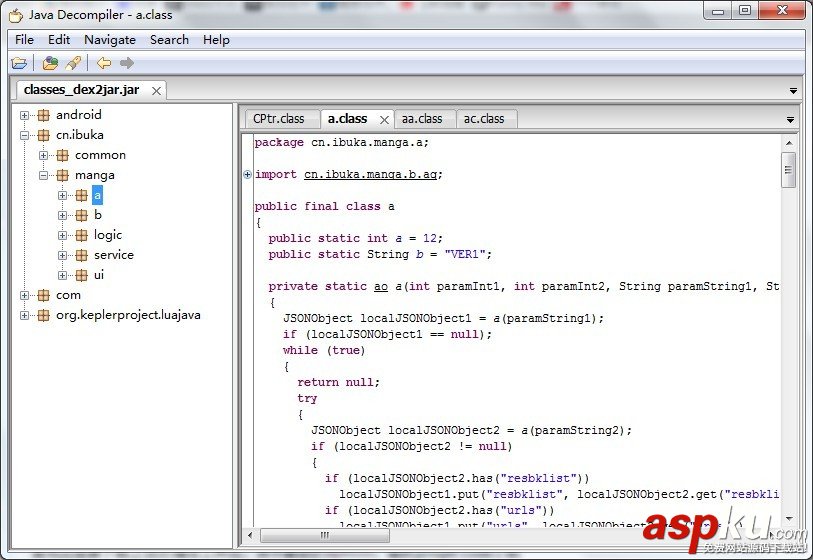Image resolution: width=813 pixels, height=560 pixels.
Task: Expand the collapsed import block
Action: pyautogui.click(x=247, y=175)
